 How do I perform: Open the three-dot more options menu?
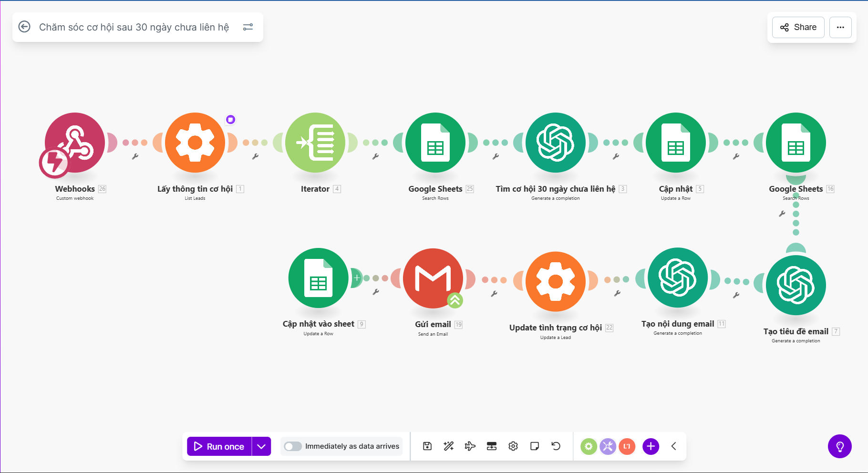tap(840, 27)
